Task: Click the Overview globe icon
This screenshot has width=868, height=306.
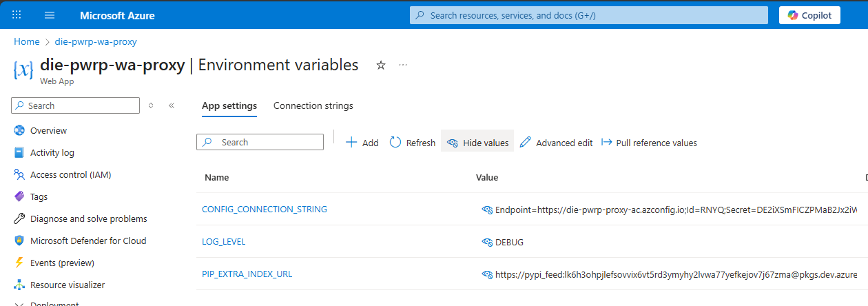Action: (x=19, y=130)
